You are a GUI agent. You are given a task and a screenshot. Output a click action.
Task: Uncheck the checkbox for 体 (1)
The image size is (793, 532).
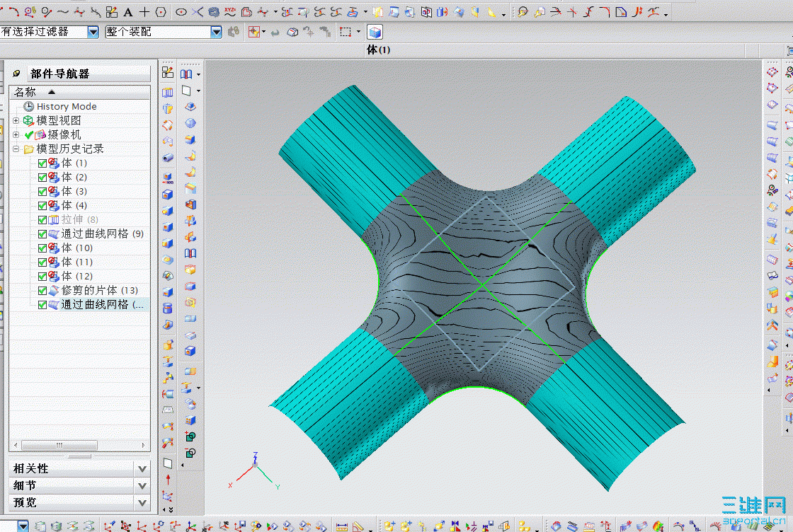[x=42, y=163]
